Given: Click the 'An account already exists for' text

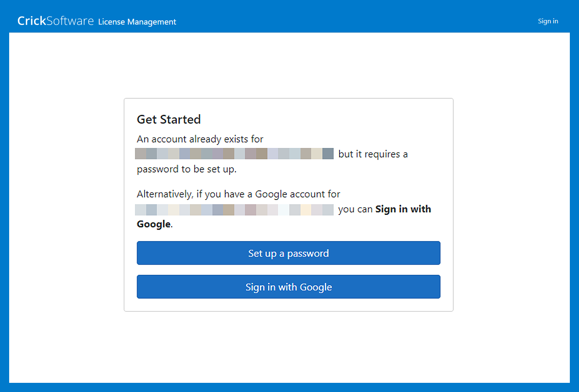Looking at the screenshot, I should point(200,139).
